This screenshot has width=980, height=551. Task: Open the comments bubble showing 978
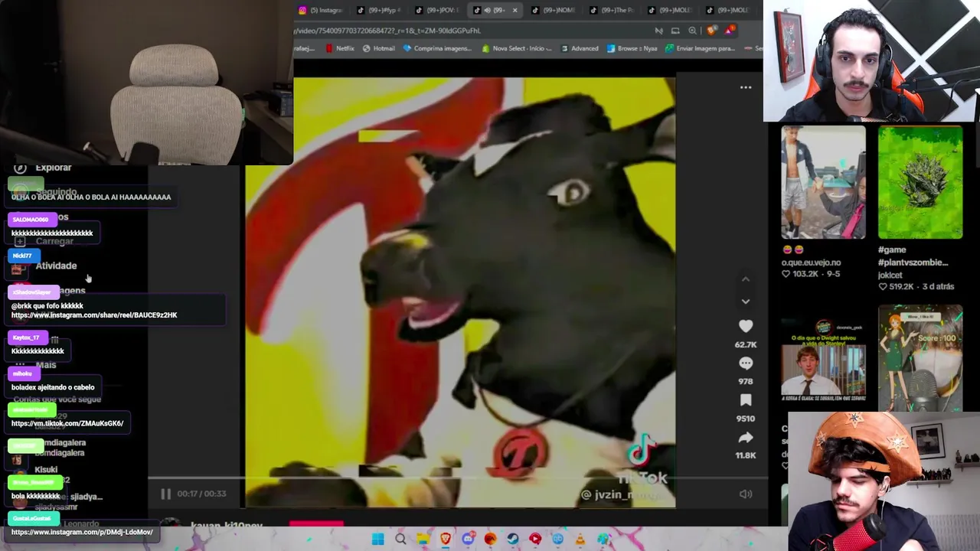click(x=746, y=364)
